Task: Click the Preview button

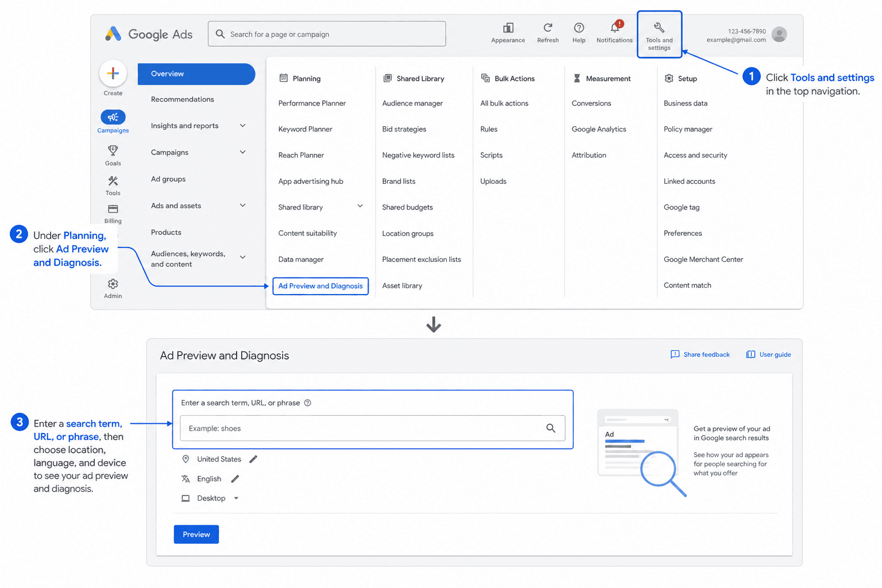Action: click(x=196, y=534)
